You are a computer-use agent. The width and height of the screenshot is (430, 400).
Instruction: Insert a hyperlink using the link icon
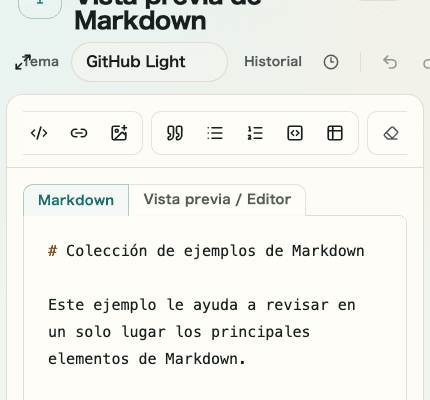point(79,133)
